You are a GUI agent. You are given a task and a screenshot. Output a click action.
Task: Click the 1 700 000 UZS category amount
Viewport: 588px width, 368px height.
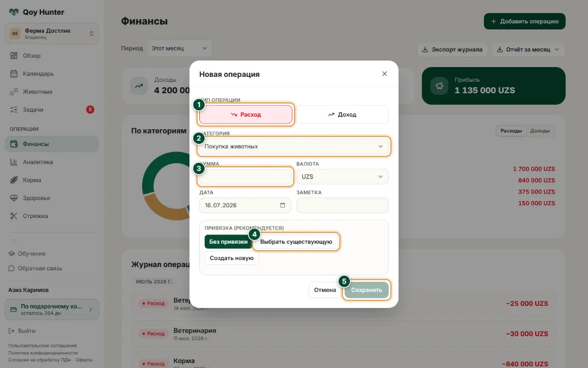coord(534,169)
